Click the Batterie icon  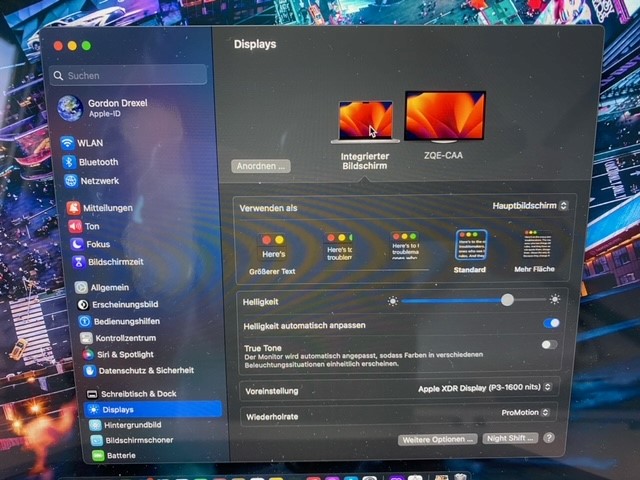(98, 455)
